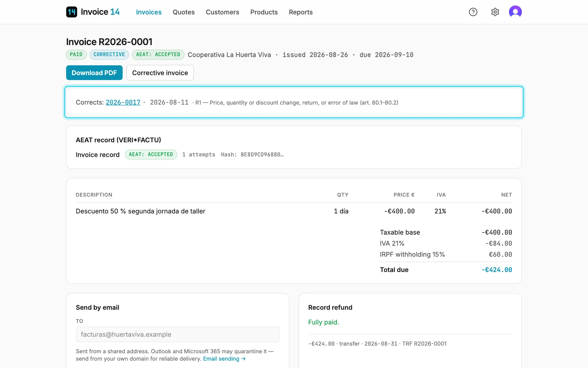This screenshot has width=588, height=368.
Task: Open the help question mark icon
Action: click(473, 12)
